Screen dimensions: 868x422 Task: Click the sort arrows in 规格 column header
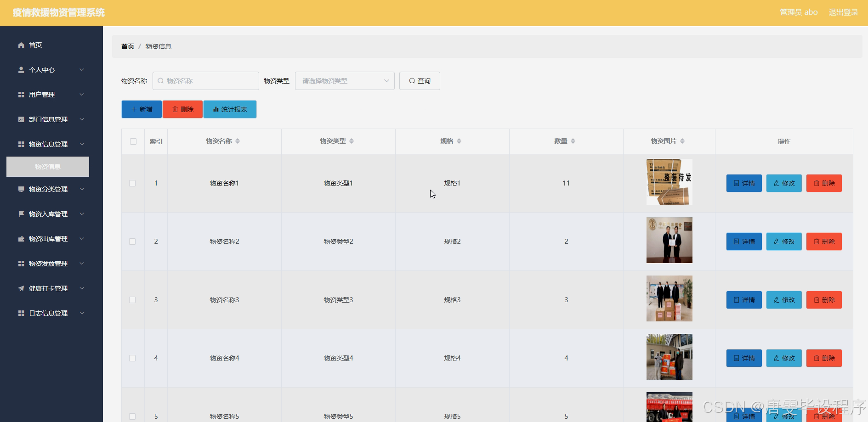pyautogui.click(x=459, y=141)
